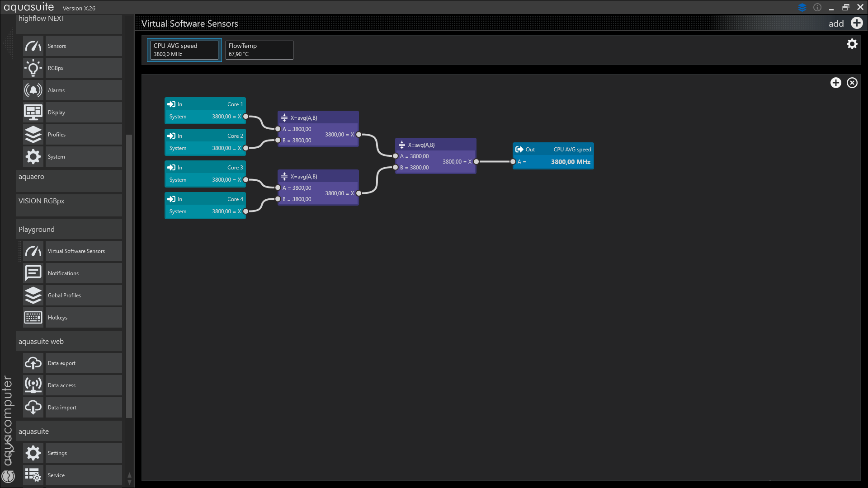Open highflow NEXT System gear icon

33,157
